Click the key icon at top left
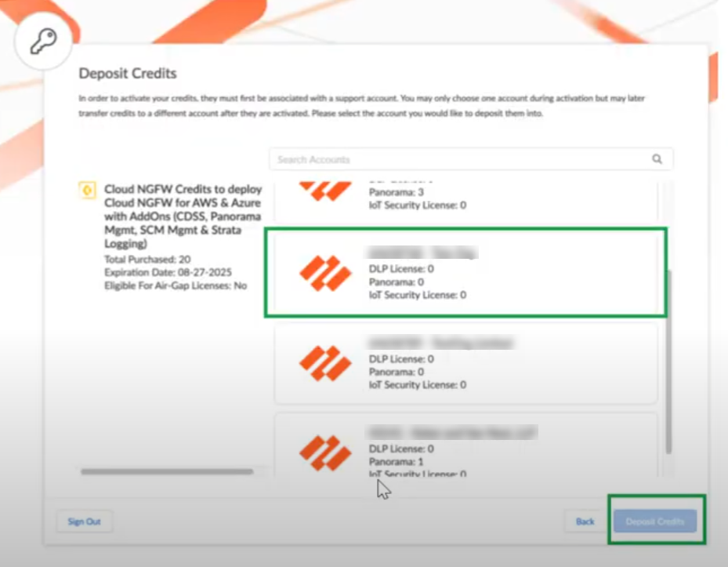This screenshot has height=567, width=728. pyautogui.click(x=44, y=42)
